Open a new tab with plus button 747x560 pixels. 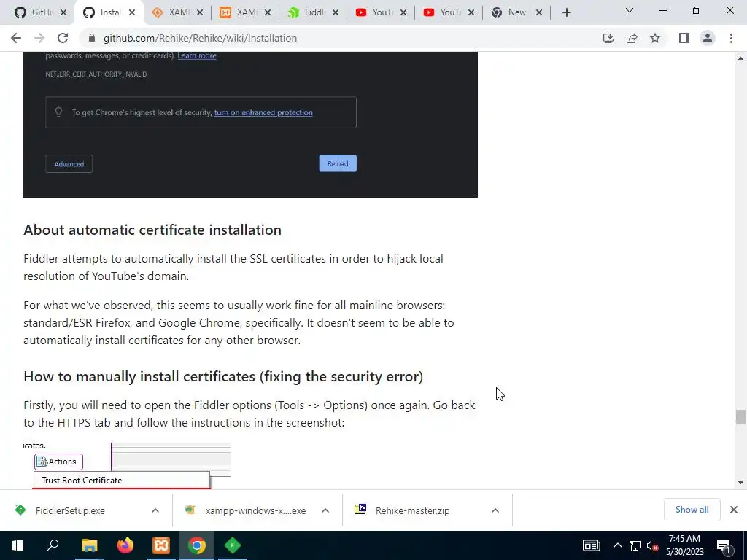(x=566, y=13)
